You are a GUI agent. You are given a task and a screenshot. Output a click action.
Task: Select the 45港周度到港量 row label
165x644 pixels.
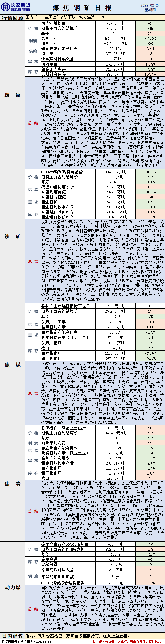[x=55, y=192]
